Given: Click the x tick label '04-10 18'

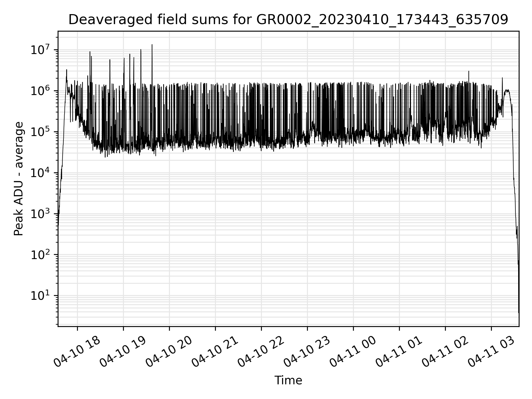Looking at the screenshot, I should 77,352.
